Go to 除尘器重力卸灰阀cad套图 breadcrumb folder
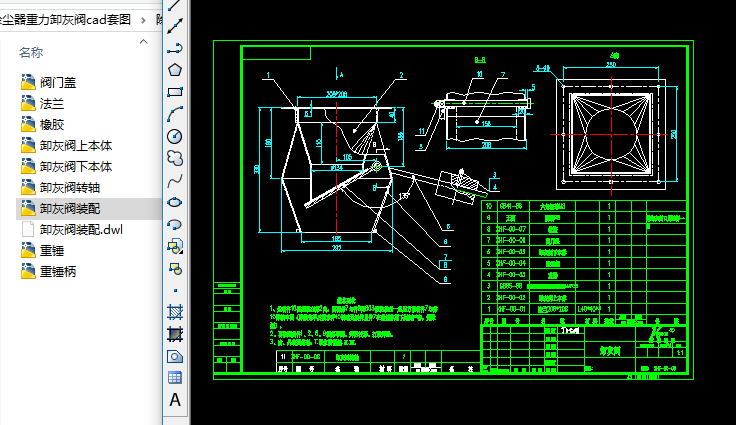This screenshot has width=736, height=425. pos(65,19)
